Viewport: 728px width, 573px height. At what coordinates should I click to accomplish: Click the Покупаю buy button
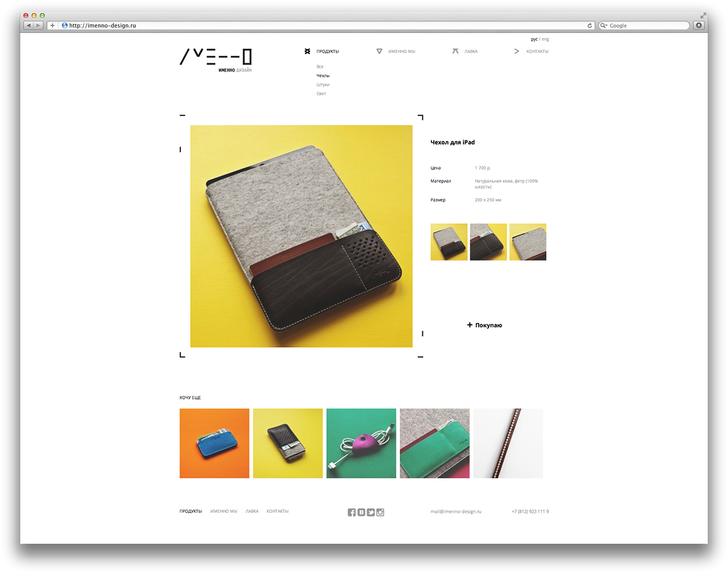tap(484, 325)
